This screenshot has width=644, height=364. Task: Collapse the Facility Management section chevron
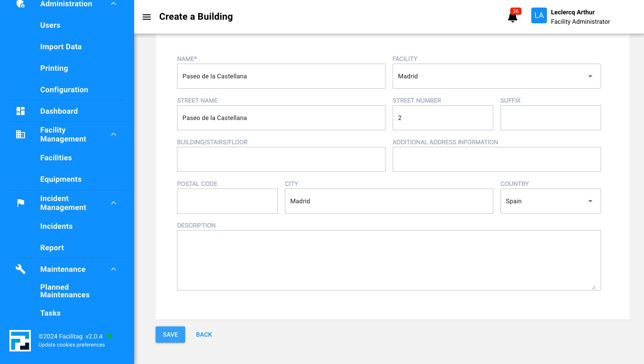(x=114, y=134)
